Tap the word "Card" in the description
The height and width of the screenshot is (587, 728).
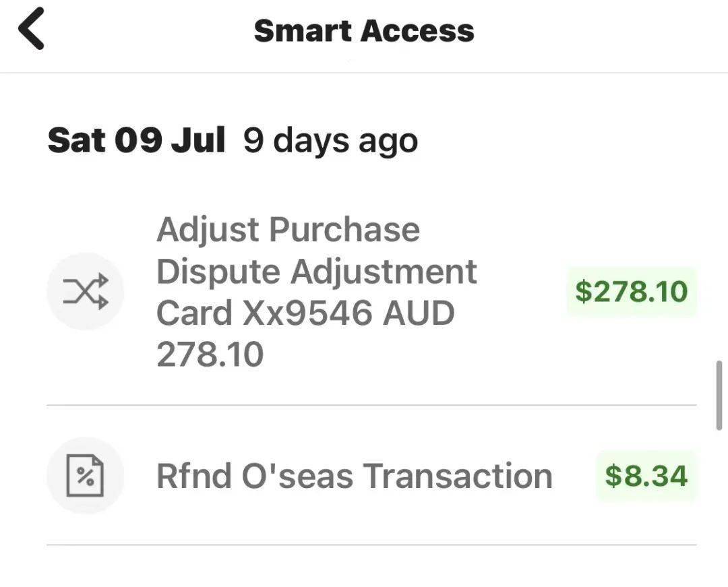(195, 313)
